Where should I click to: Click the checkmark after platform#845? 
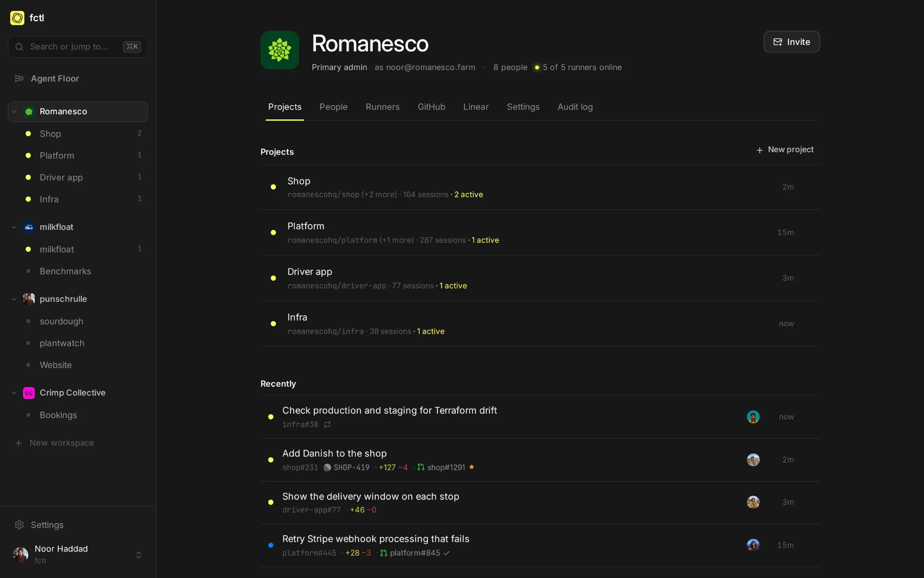446,553
